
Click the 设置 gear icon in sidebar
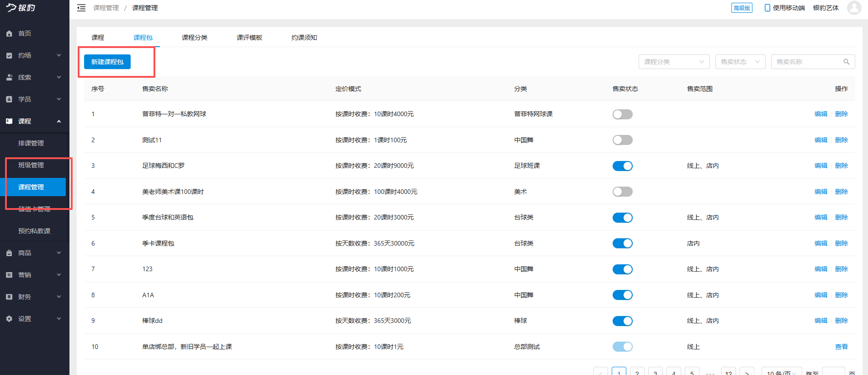click(9, 319)
